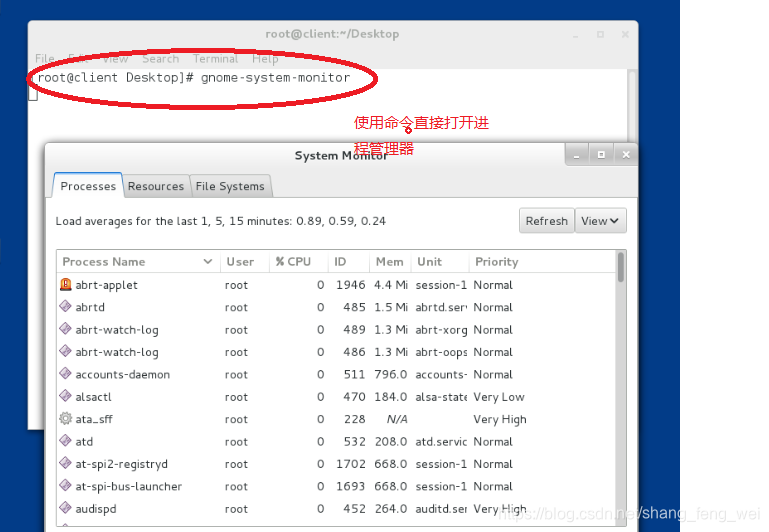Viewport: 769px width, 532px height.
Task: Click the at-spi-bus-launcher process icon
Action: 65,485
